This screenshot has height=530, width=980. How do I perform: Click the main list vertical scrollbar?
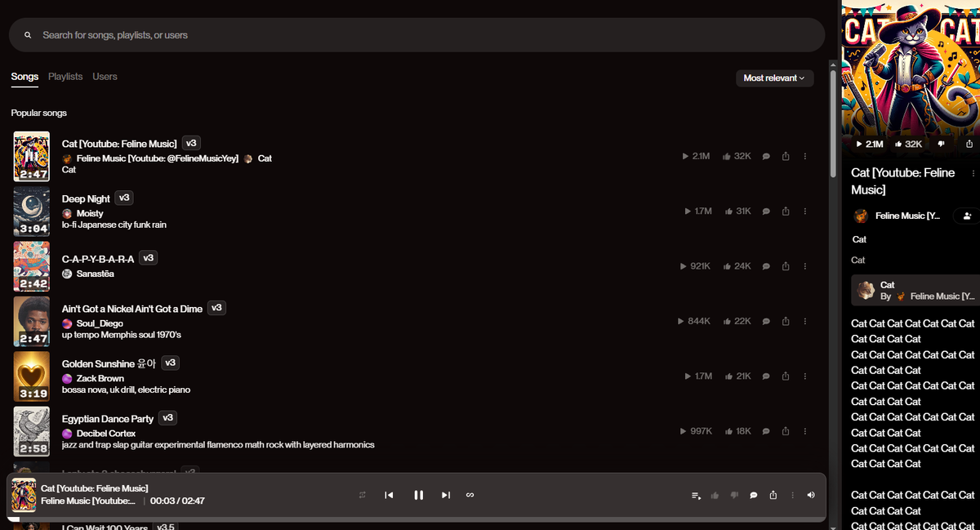[x=833, y=122]
